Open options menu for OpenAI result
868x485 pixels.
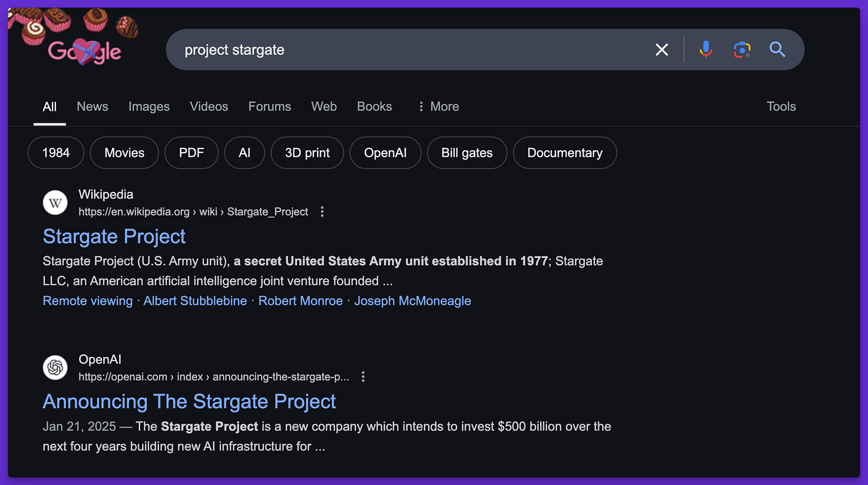pos(363,377)
